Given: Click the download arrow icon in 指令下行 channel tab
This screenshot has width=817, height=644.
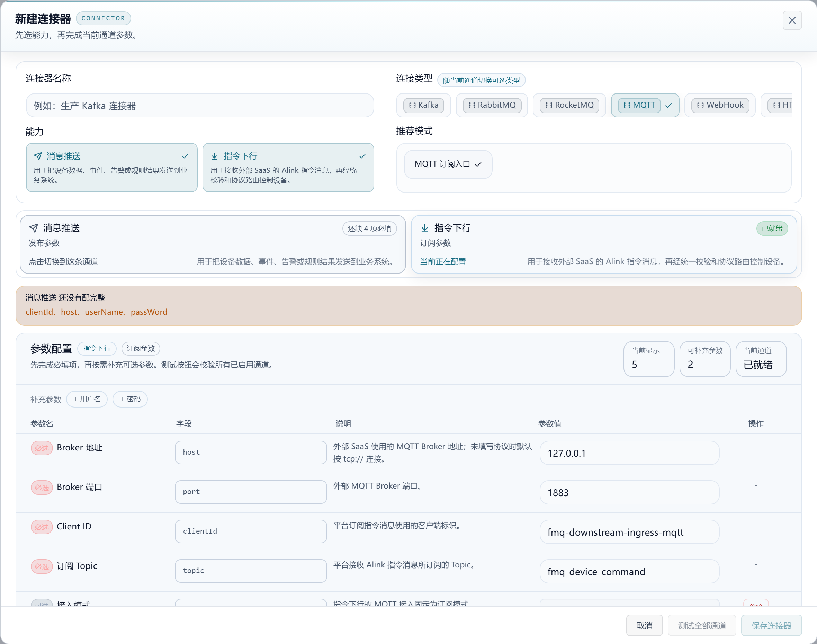Looking at the screenshot, I should pyautogui.click(x=424, y=228).
